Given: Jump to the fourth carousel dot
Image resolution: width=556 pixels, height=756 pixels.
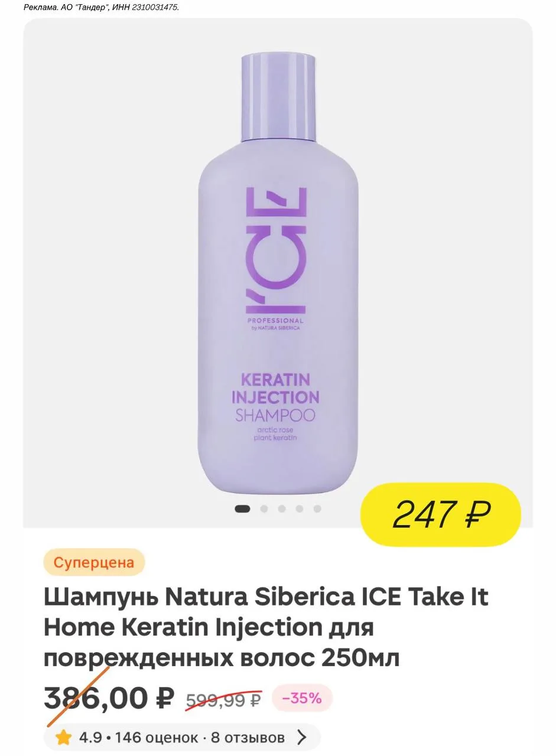Looking at the screenshot, I should tap(300, 509).
